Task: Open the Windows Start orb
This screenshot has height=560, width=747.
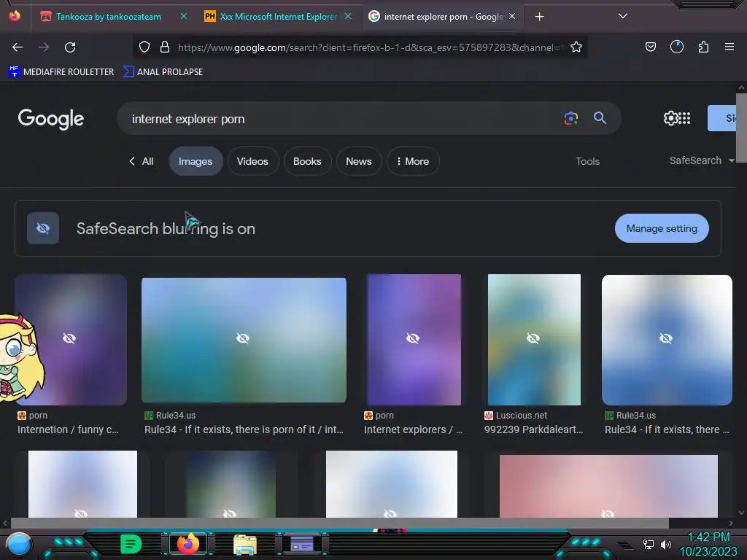Action: tap(18, 544)
